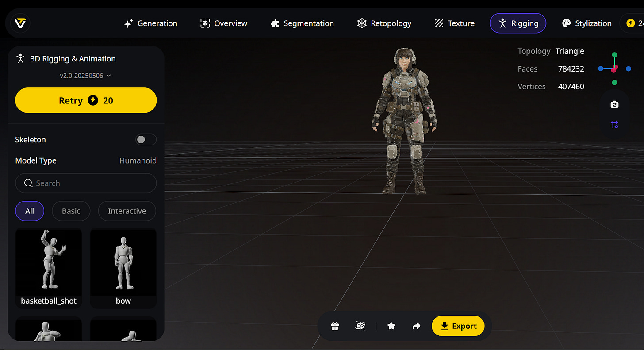
Task: Choose the bow animation thumbnail
Action: click(x=123, y=268)
